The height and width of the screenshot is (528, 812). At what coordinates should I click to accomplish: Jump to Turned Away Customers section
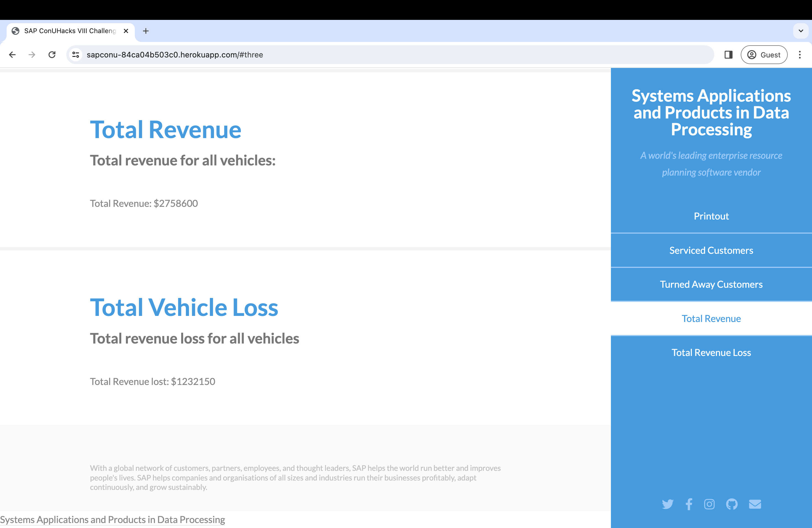(711, 284)
